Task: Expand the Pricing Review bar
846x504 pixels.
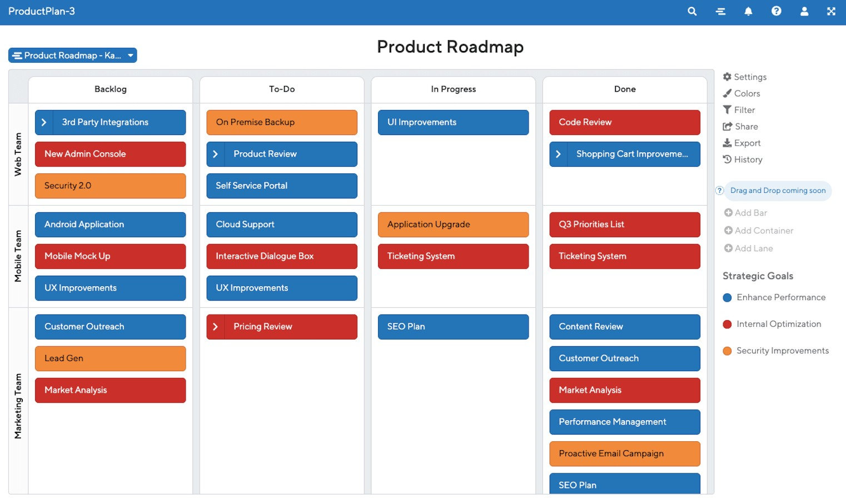Action: point(216,327)
